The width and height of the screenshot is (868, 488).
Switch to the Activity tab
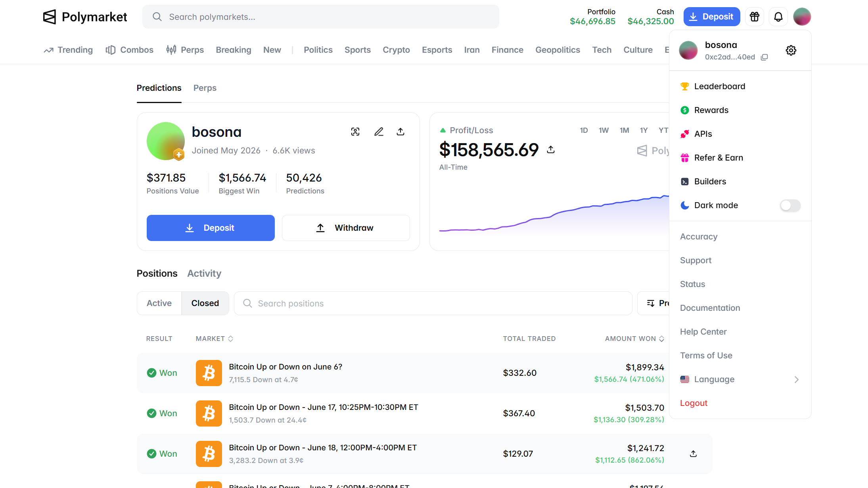tap(204, 274)
